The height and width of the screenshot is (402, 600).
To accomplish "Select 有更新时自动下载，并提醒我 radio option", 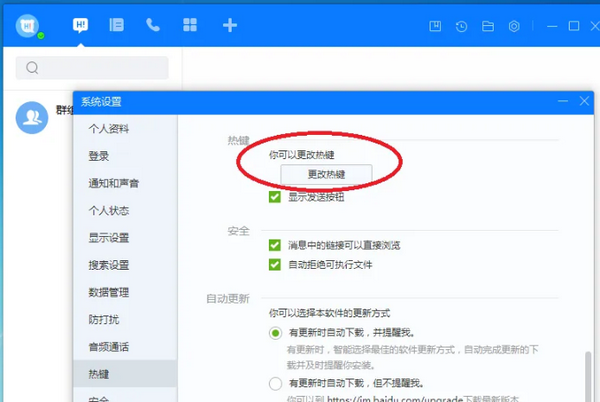I will [275, 332].
